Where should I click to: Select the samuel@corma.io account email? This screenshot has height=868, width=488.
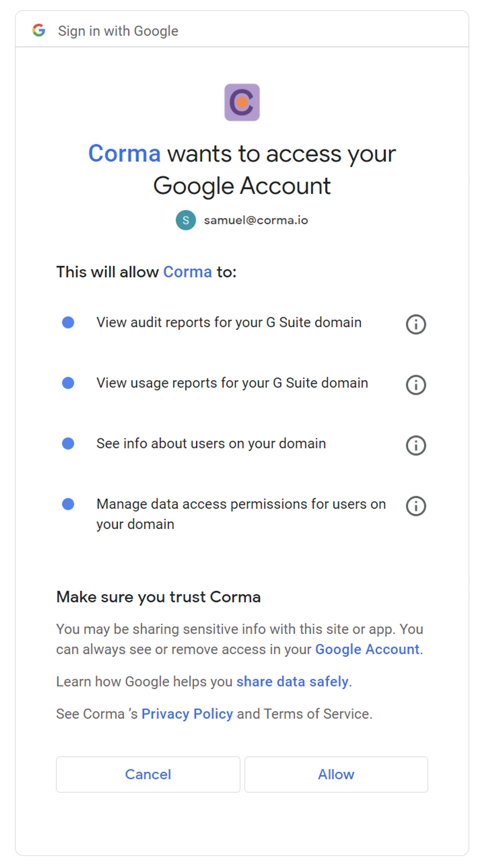pyautogui.click(x=256, y=220)
